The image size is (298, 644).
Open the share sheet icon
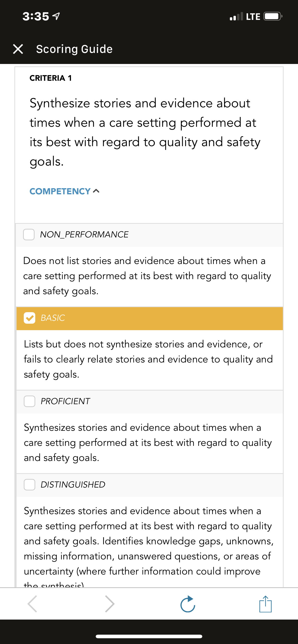[x=265, y=604]
